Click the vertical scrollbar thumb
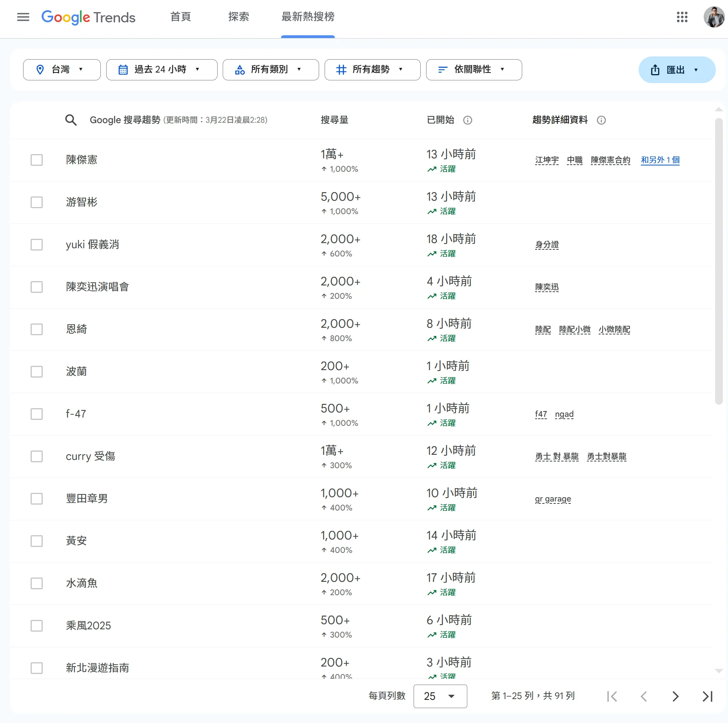The width and height of the screenshot is (728, 723). click(718, 261)
